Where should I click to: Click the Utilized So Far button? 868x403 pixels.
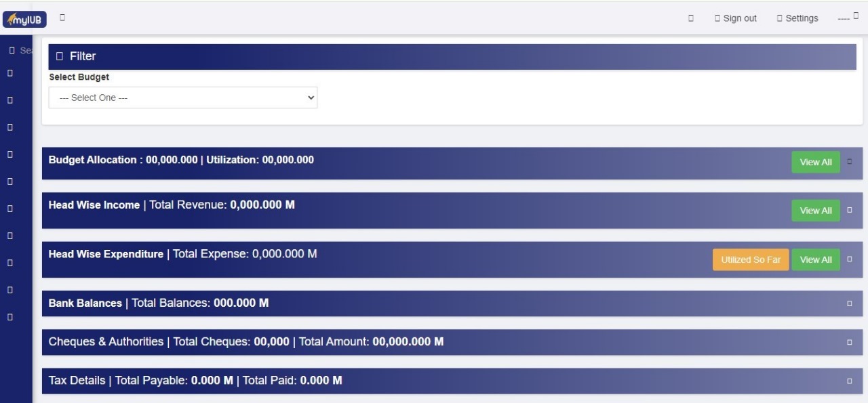tap(751, 259)
